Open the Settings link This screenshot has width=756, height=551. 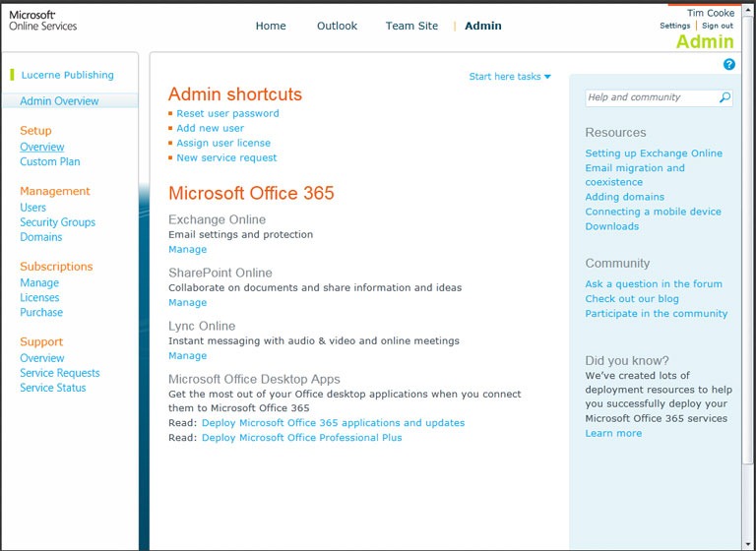point(674,26)
